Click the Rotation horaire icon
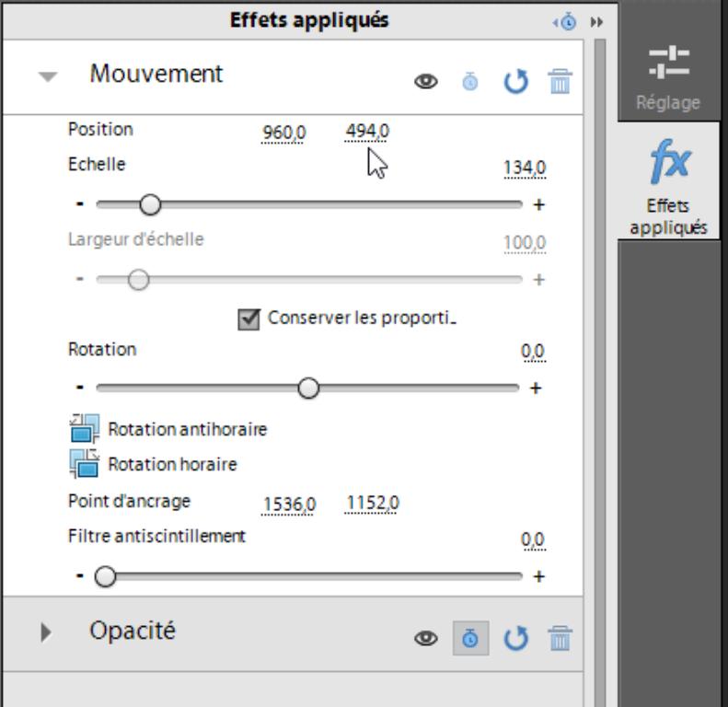728x707 pixels. [x=84, y=463]
